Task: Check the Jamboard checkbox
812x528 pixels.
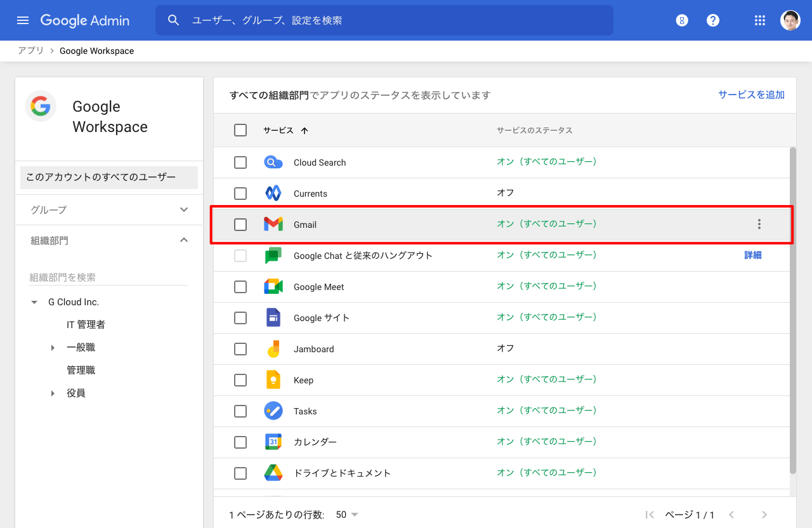Action: tap(240, 349)
